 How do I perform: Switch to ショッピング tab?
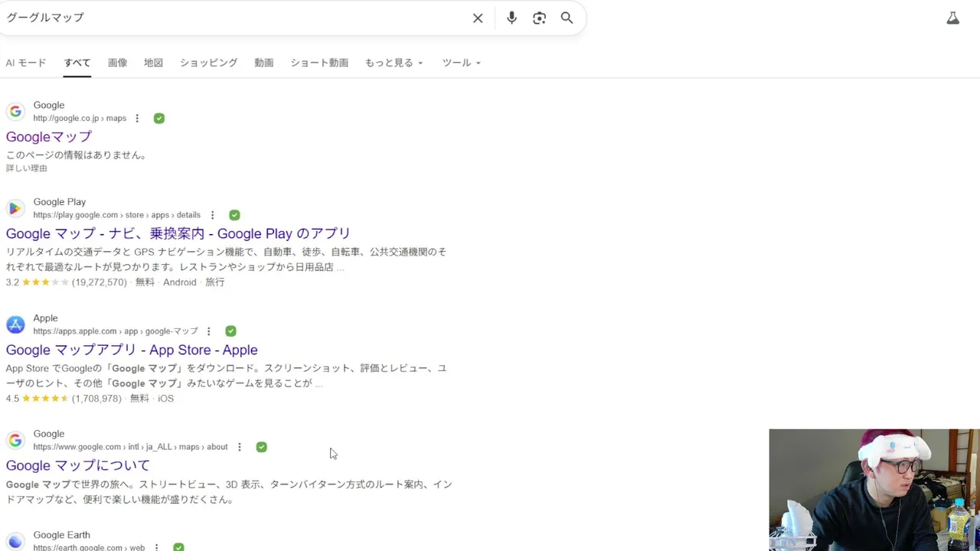(209, 63)
